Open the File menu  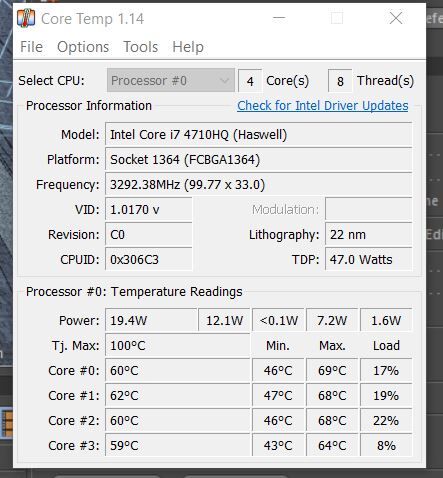(31, 47)
